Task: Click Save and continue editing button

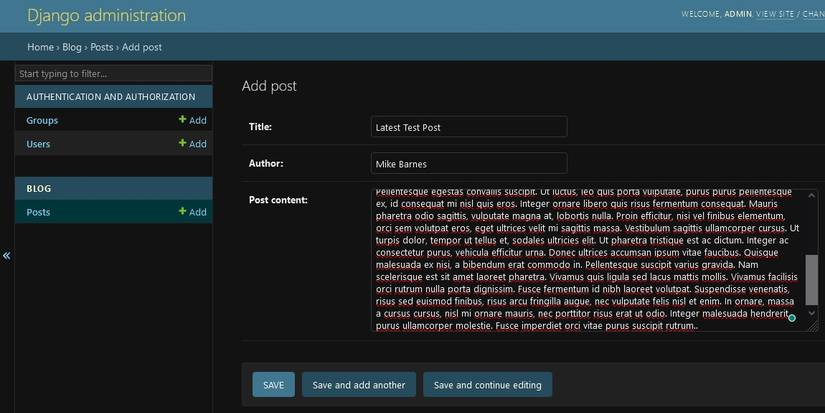Action: click(488, 385)
